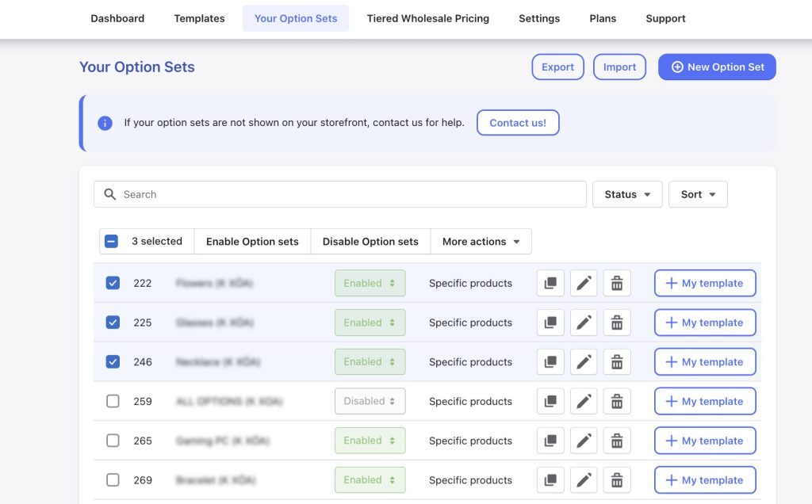Screen dimensions: 812x504
Task: Toggle the select-all checkbox beside 3 selected
Action: pyautogui.click(x=111, y=241)
